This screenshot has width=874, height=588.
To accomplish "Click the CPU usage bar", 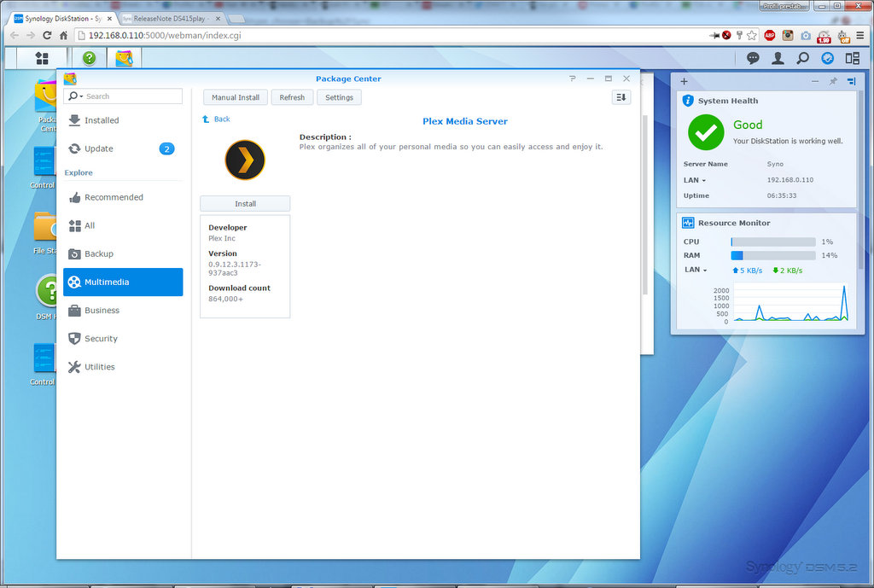I will [773, 242].
